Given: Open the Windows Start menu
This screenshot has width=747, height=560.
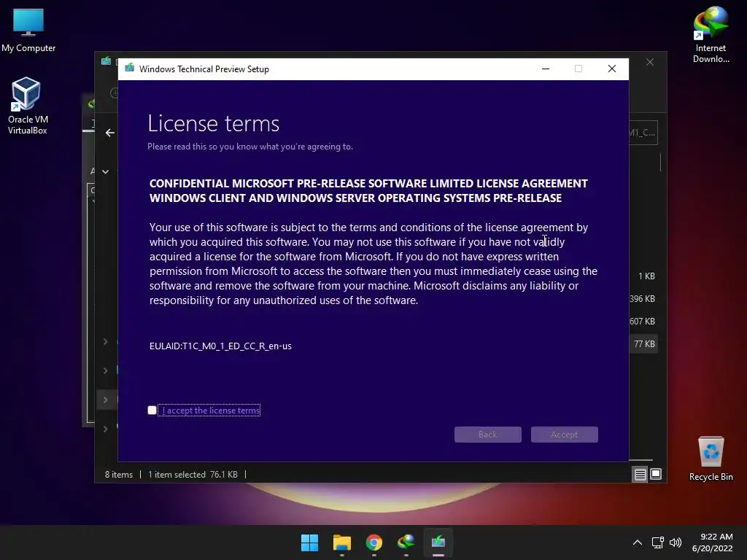Looking at the screenshot, I should pyautogui.click(x=309, y=542).
